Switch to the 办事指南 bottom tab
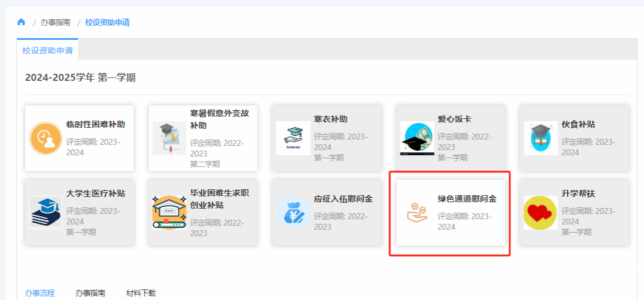Viewport: 644px width, 300px height. click(90, 293)
